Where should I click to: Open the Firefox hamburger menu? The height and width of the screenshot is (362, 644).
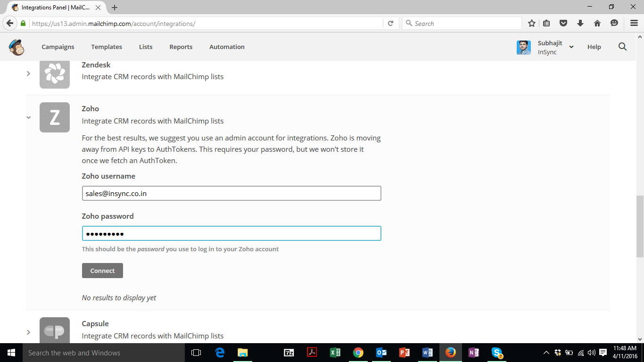(634, 23)
